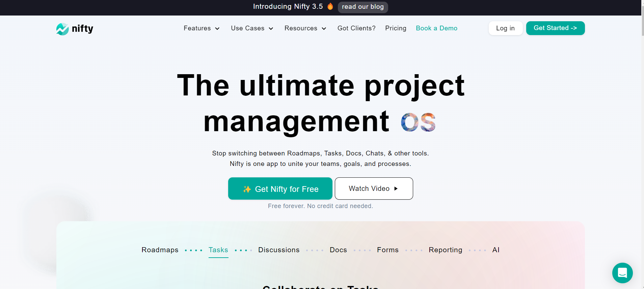Open the Docs tab
Viewport: 644px width, 289px height.
(338, 250)
